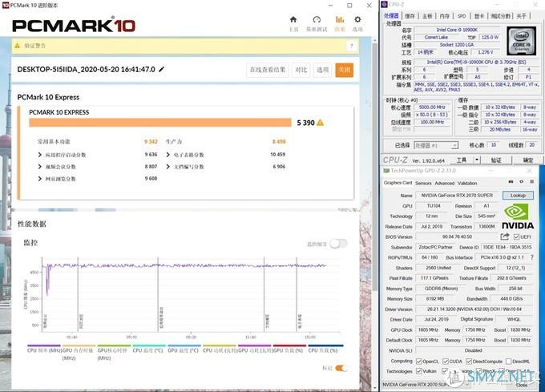This screenshot has width=545, height=392.
Task: Click the CPU-Z title bar app icon
Action: pyautogui.click(x=384, y=4)
